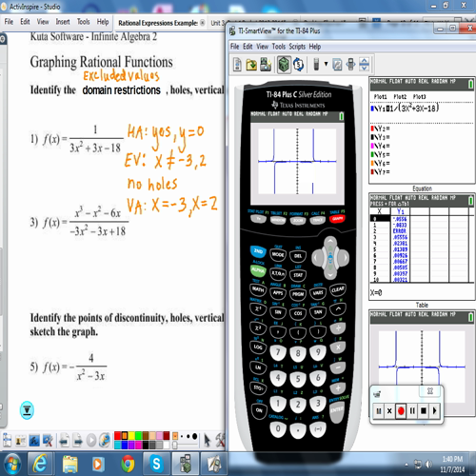Open Windows Explorer folder from taskbar

pos(69,464)
